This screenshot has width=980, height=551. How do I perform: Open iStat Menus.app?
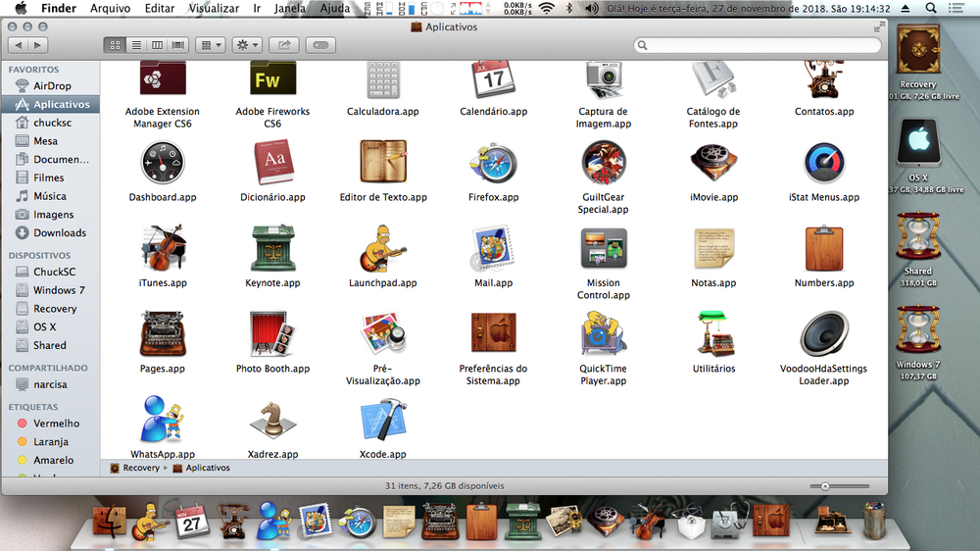pos(823,164)
